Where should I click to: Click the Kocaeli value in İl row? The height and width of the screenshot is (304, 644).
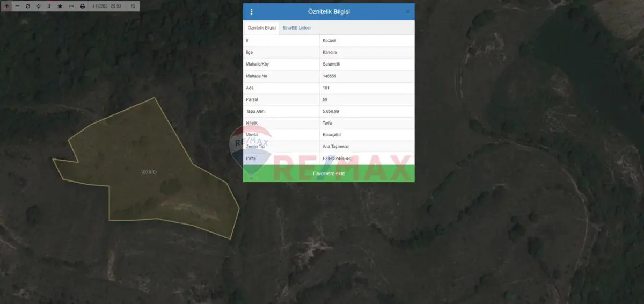[x=329, y=40]
